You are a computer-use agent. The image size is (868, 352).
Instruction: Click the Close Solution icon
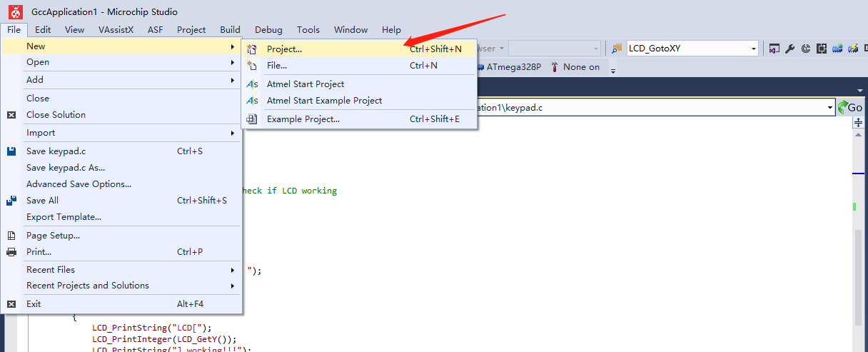point(11,114)
